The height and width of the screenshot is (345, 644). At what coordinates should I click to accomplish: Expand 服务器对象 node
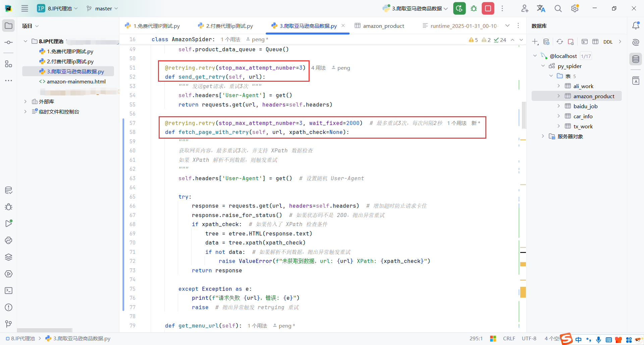(x=543, y=136)
